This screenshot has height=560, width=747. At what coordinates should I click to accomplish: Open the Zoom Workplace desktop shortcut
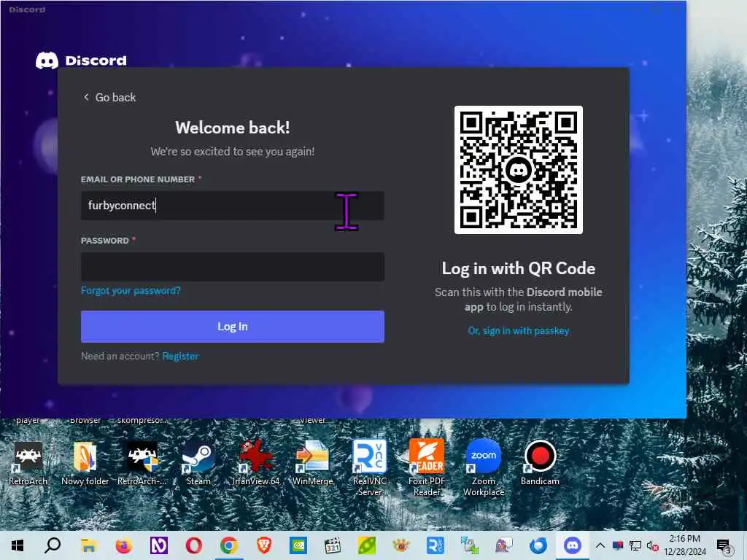pos(484,467)
